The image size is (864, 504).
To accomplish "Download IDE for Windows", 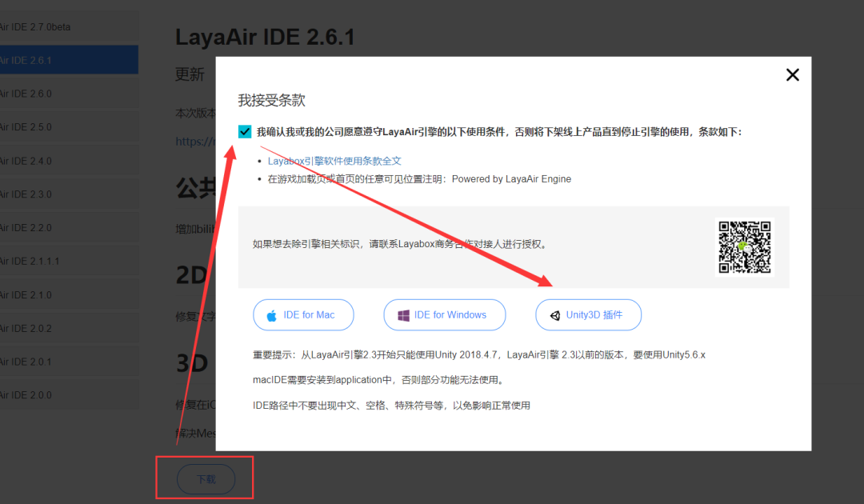I will tap(444, 315).
